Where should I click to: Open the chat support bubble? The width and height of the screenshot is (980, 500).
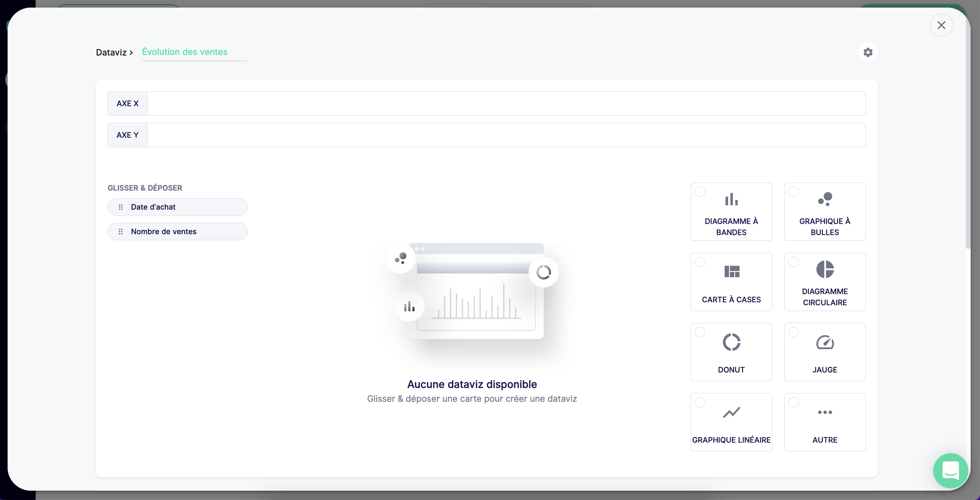(951, 471)
